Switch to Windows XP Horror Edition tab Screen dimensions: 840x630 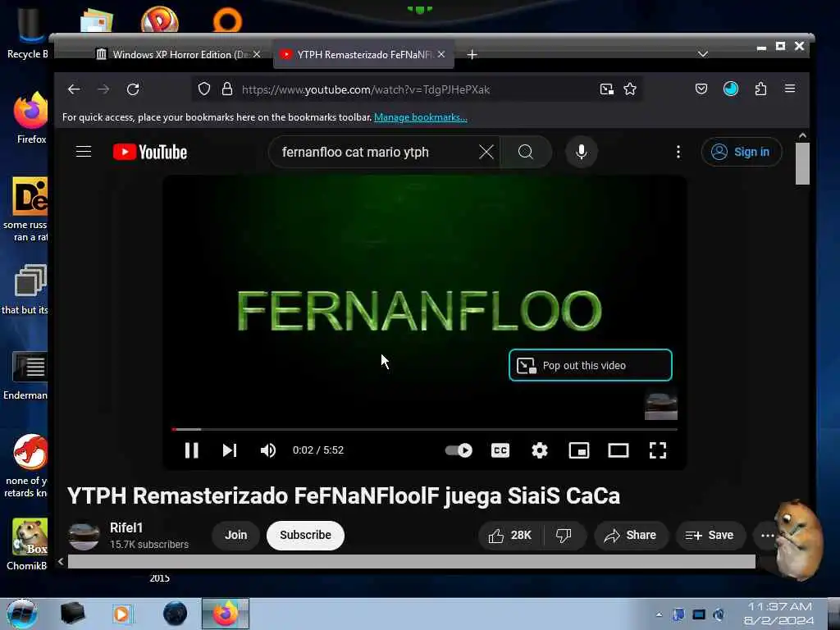point(179,55)
